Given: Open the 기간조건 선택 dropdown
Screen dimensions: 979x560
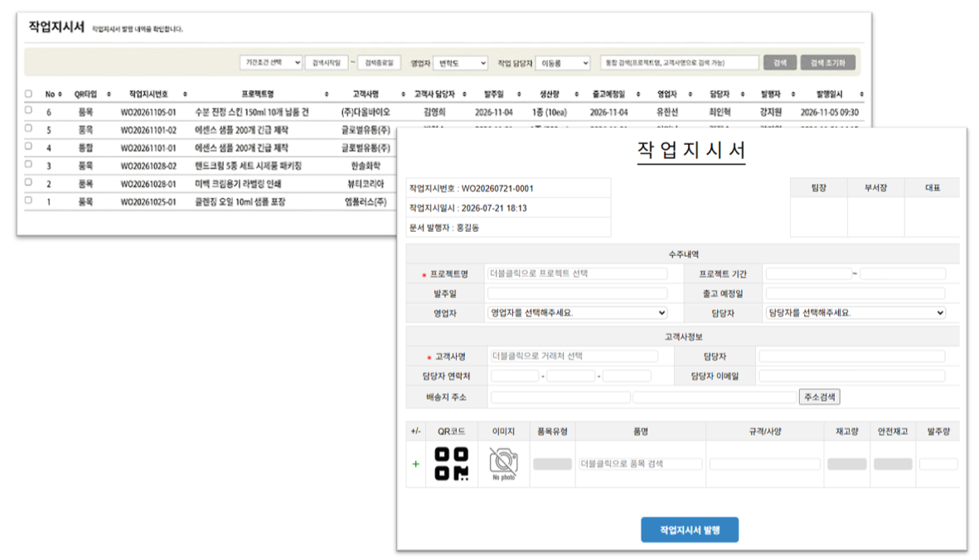Looking at the screenshot, I should [x=271, y=62].
